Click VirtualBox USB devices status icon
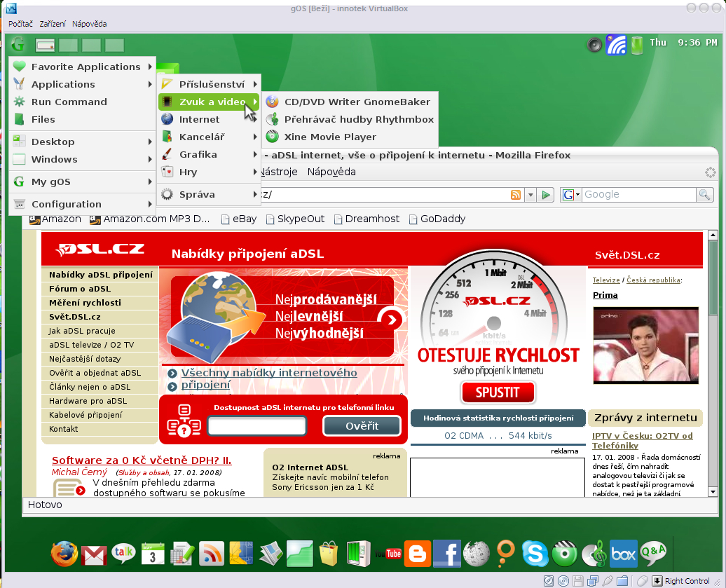This screenshot has width=726, height=588. pos(608,580)
